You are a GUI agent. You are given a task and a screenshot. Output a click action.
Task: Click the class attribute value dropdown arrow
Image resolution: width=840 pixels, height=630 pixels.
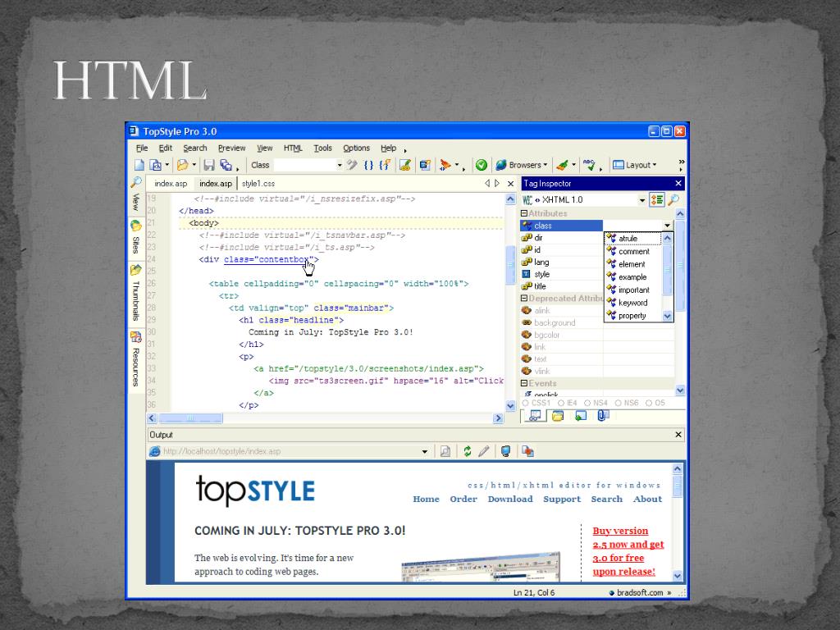667,226
